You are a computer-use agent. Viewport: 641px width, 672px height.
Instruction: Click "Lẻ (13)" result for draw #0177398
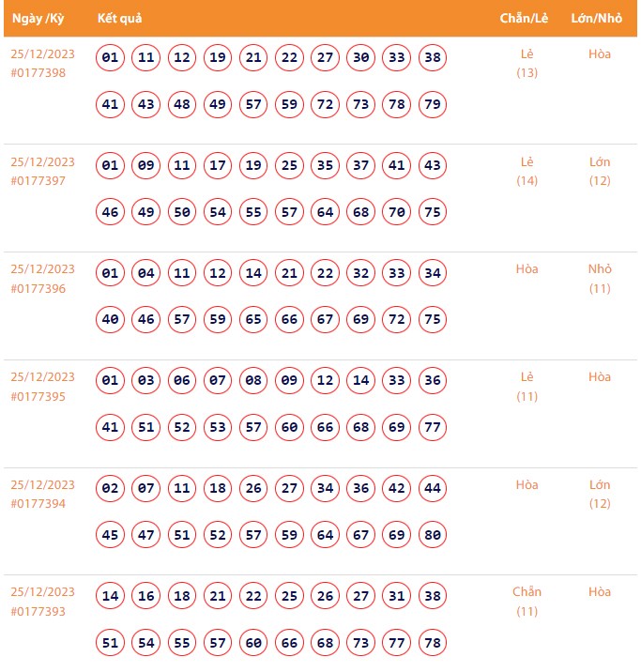[527, 63]
